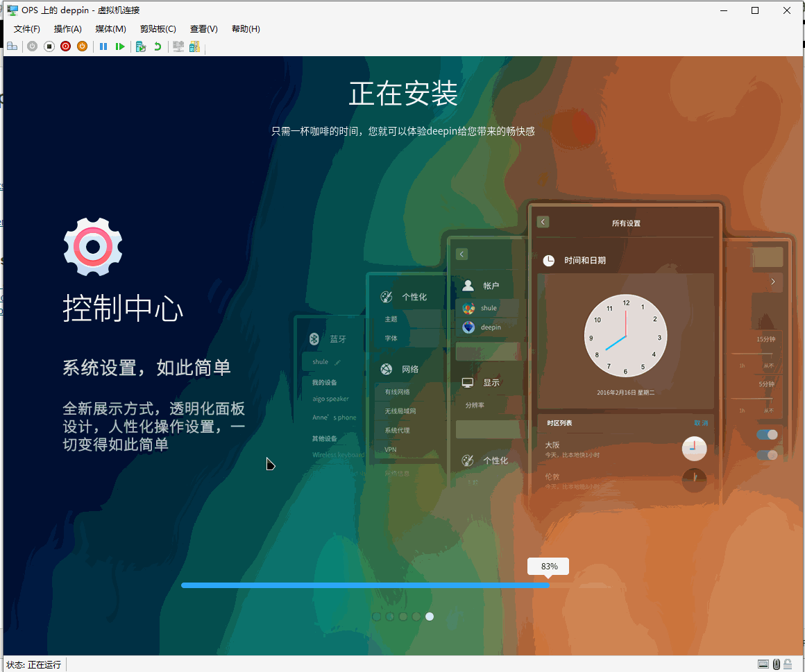The height and width of the screenshot is (672, 805).
Task: Click the 个性化 palette icon above 主题
Action: coord(386,297)
